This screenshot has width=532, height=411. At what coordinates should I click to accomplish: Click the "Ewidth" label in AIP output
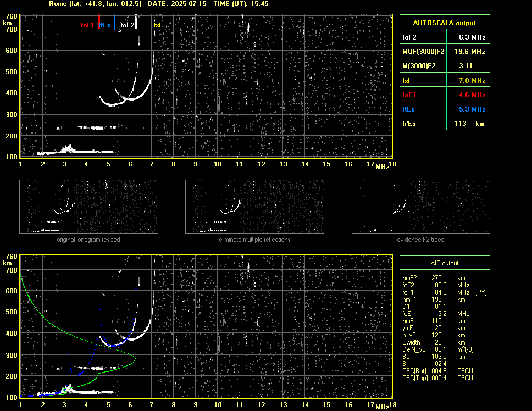click(x=411, y=342)
